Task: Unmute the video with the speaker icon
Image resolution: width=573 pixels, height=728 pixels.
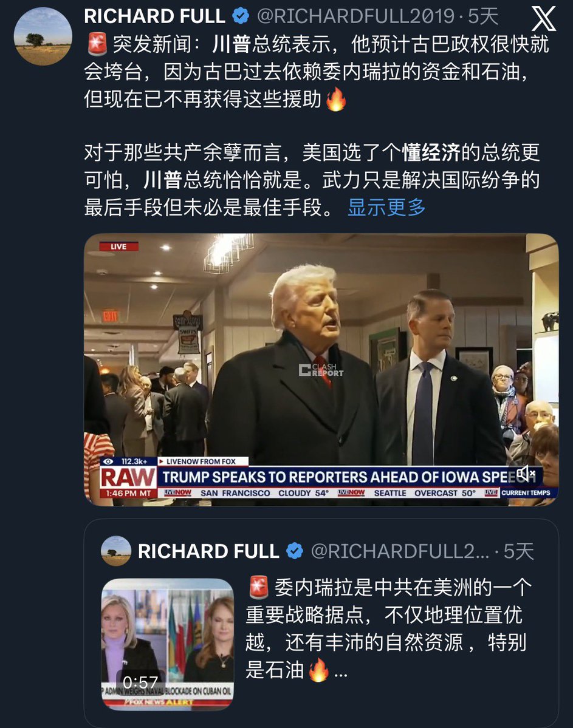Action: (526, 473)
